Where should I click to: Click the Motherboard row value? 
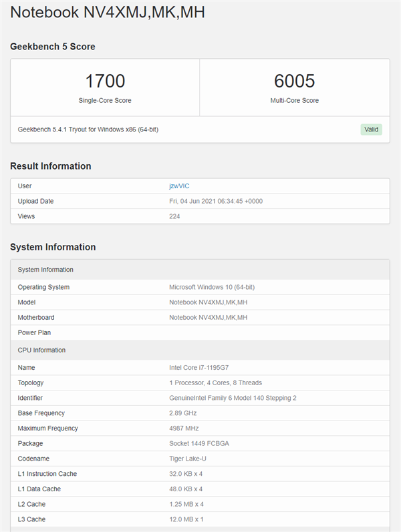tap(208, 318)
